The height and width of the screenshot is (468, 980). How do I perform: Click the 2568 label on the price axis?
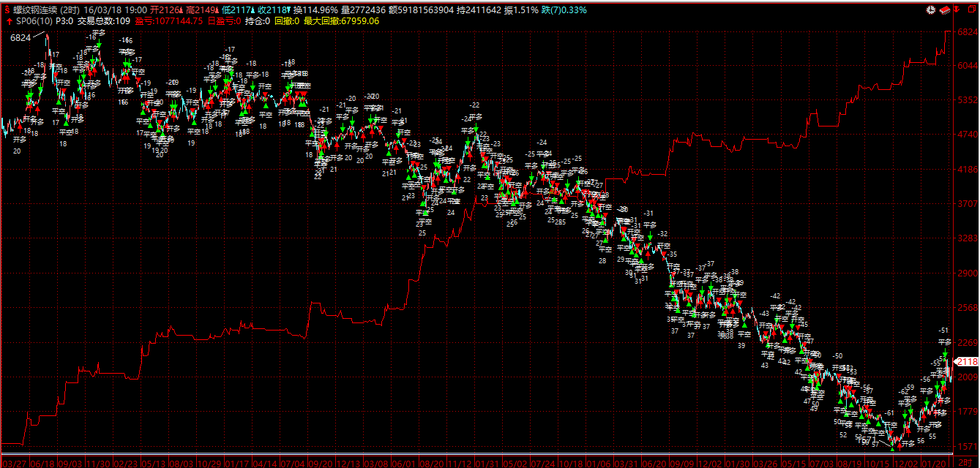(966, 307)
